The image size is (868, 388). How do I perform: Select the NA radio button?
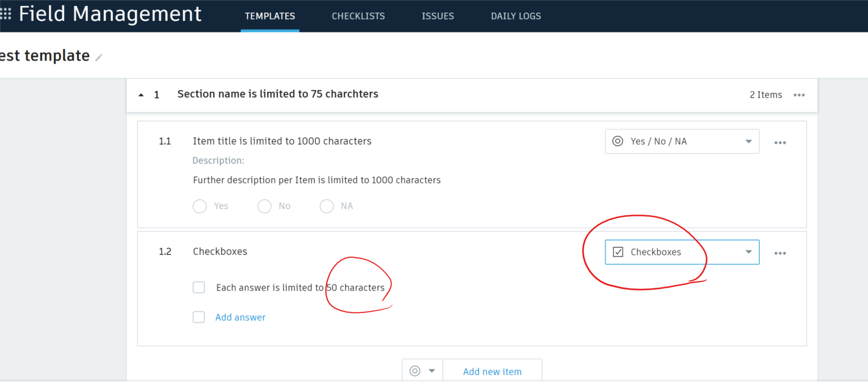point(327,206)
